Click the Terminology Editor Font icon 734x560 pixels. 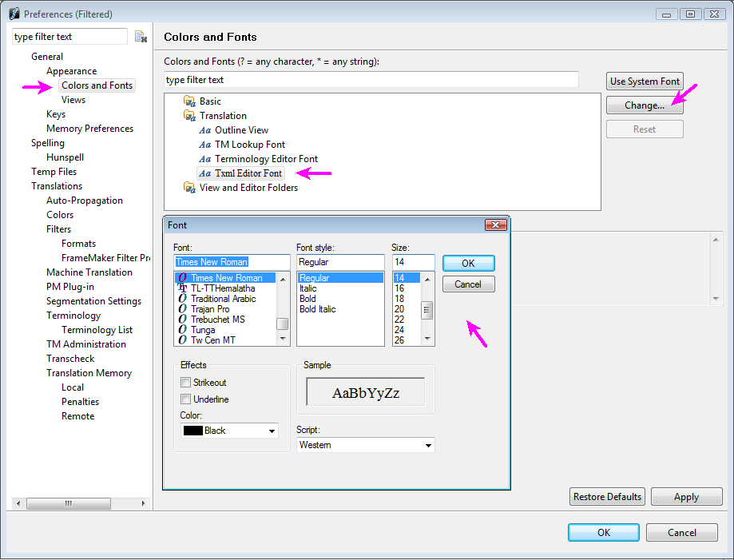pos(205,159)
